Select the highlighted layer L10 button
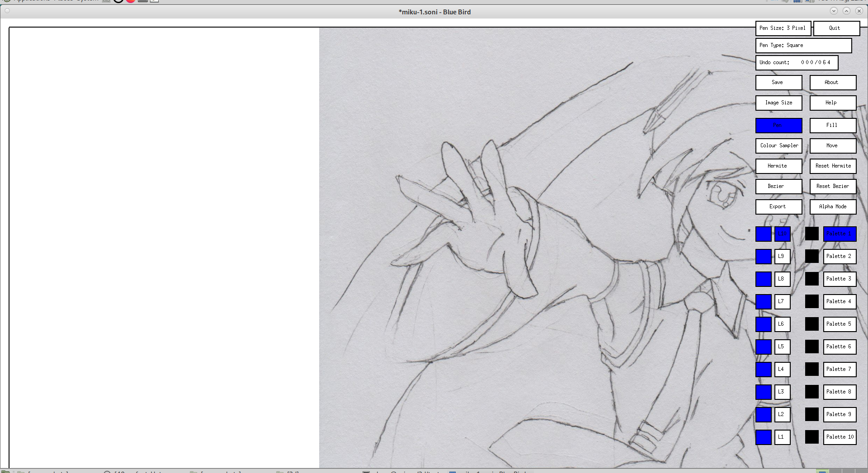Screen dimensions: 868x473 [x=783, y=234]
